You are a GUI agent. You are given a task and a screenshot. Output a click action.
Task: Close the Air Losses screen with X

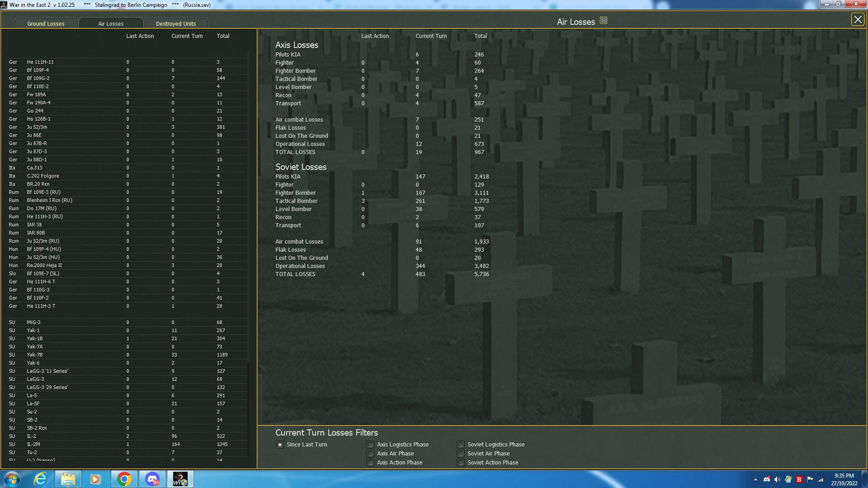[x=857, y=19]
